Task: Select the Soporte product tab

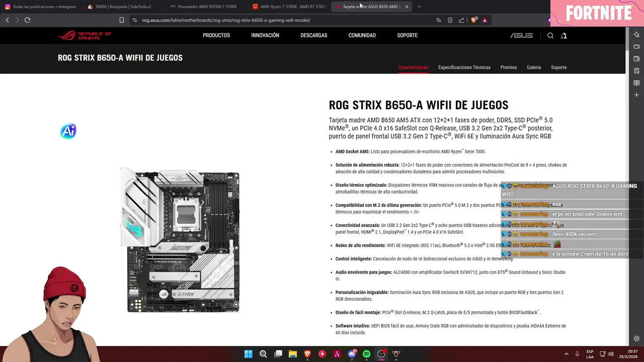Action: (559, 67)
